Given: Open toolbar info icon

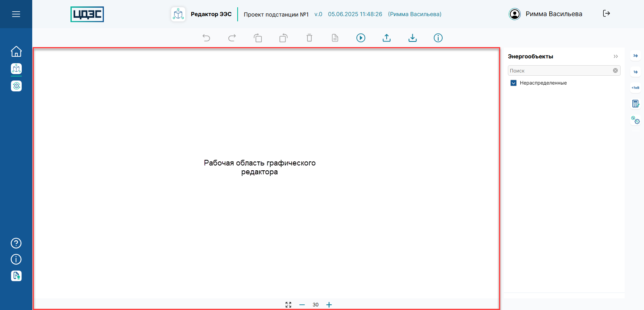Looking at the screenshot, I should click(438, 38).
